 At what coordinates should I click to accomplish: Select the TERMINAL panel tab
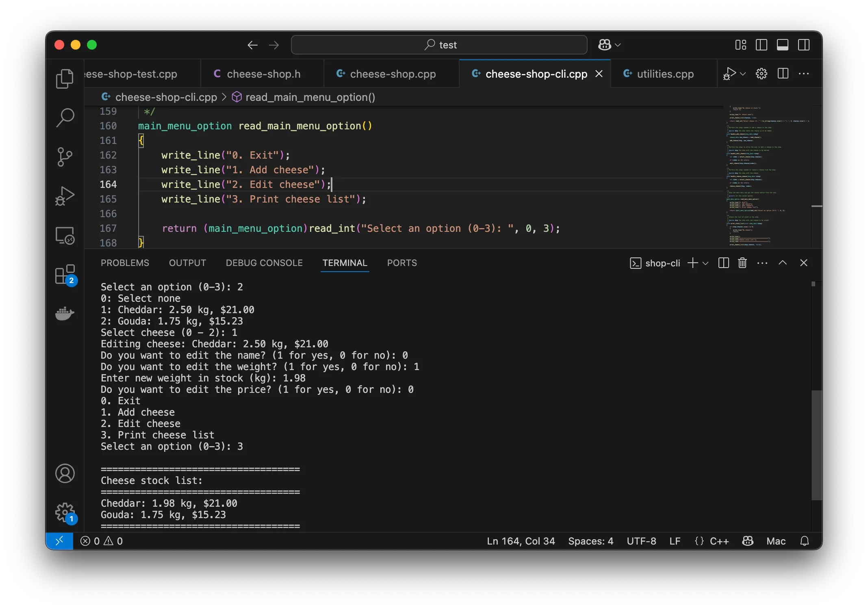click(345, 263)
